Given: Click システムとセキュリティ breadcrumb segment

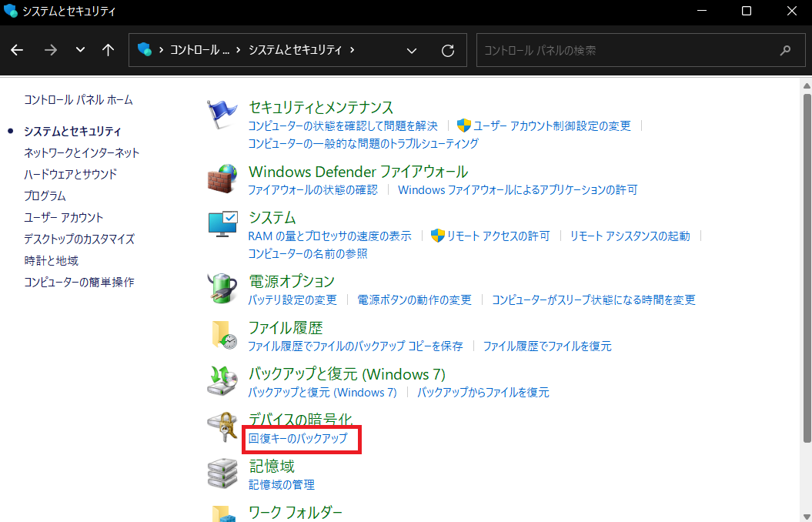Looking at the screenshot, I should pos(296,50).
